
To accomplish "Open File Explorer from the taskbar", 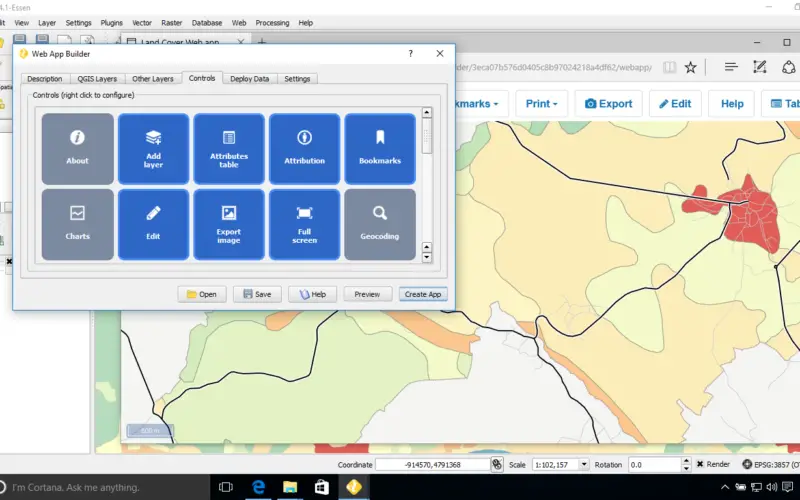I will (x=290, y=487).
